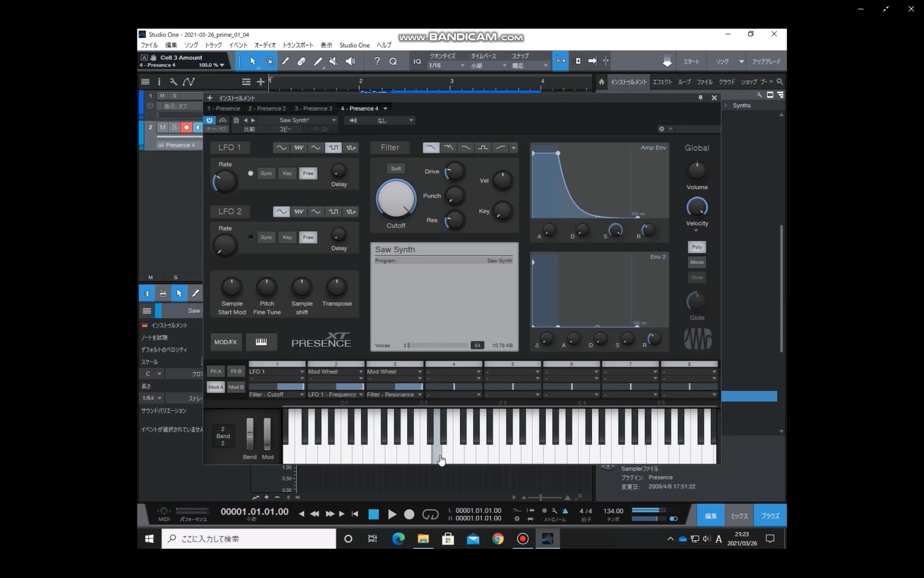Solo track 2 with S button
Viewport: 924px width, 578px height.
tap(174, 127)
